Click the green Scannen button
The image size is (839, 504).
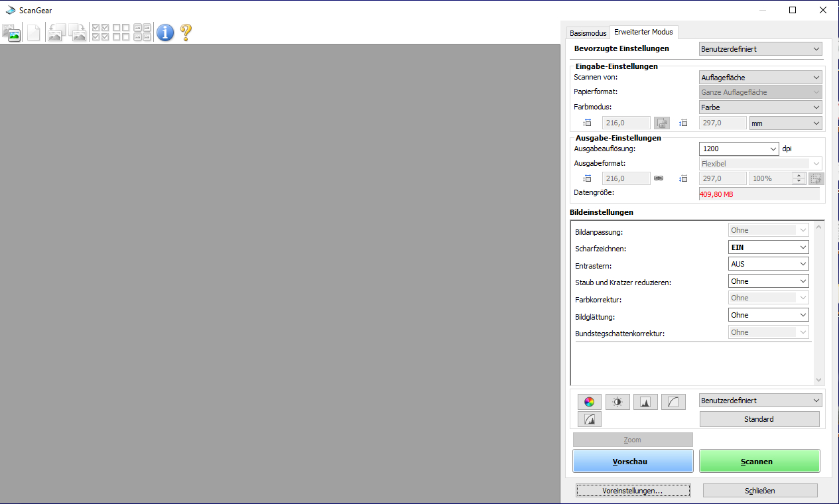pos(759,461)
